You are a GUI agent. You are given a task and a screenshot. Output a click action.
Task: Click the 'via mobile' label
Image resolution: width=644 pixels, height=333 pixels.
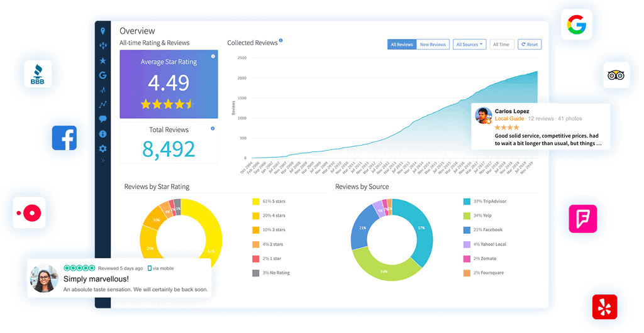point(163,268)
